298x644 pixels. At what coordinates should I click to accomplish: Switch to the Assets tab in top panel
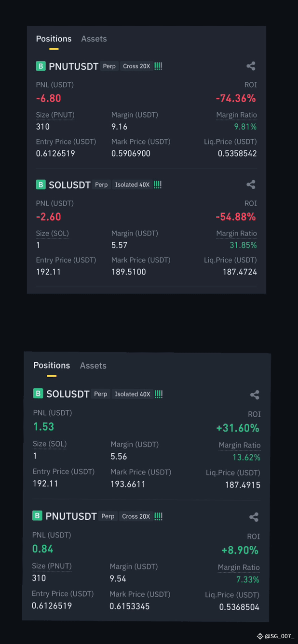[94, 39]
